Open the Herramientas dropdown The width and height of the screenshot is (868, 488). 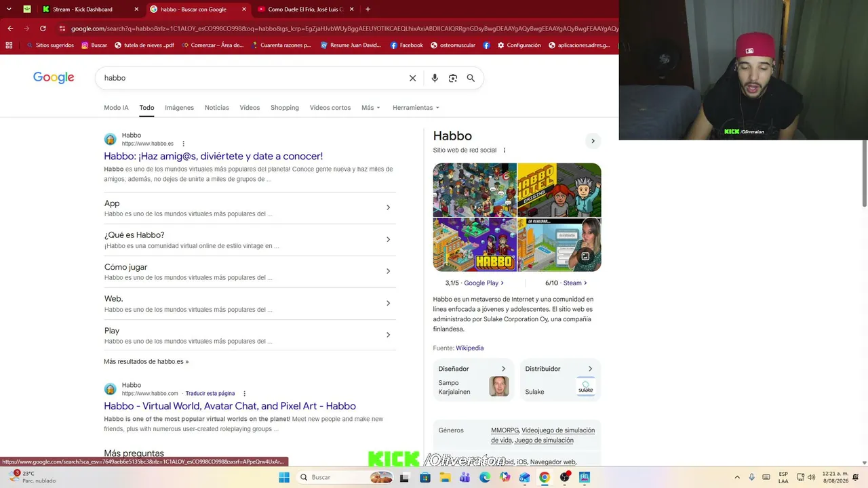click(x=416, y=108)
